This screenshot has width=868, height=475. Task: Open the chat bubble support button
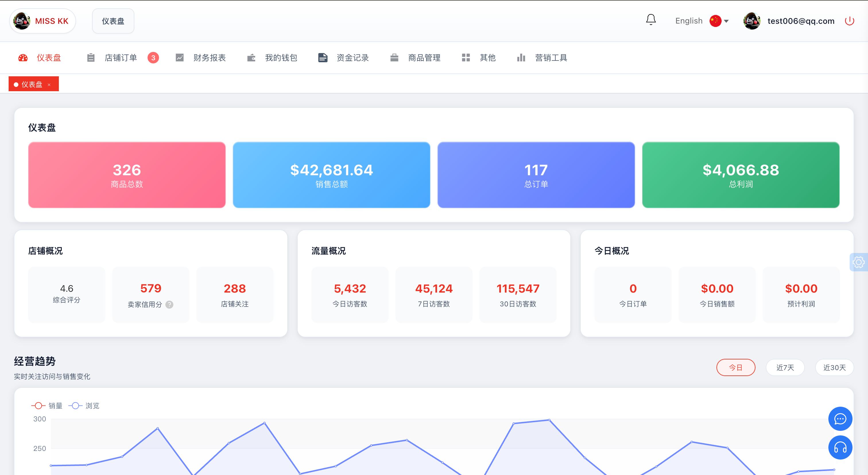coord(840,418)
